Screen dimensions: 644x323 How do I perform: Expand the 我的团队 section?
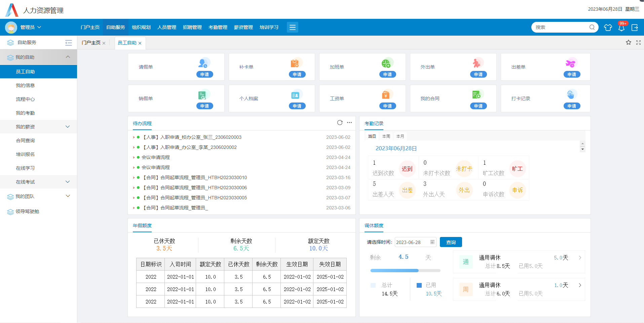coord(68,196)
